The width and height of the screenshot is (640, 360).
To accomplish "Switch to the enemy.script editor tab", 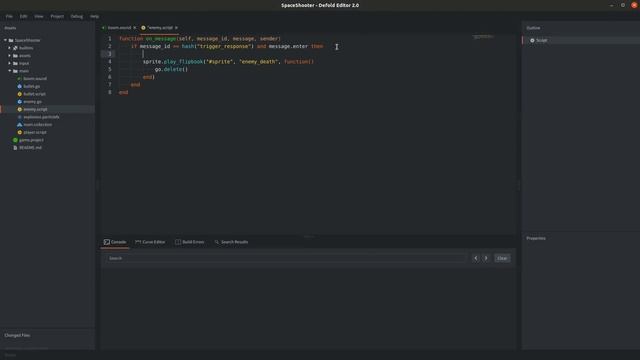I will 160,28.
